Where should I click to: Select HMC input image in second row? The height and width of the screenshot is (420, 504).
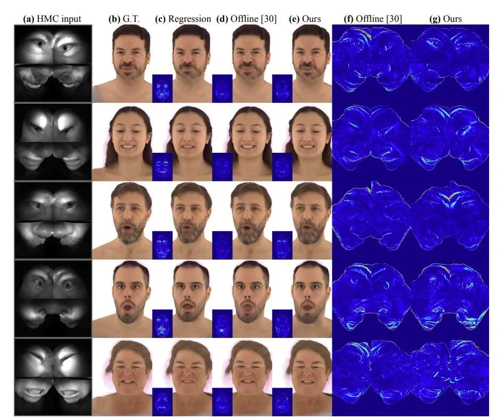tap(53, 142)
